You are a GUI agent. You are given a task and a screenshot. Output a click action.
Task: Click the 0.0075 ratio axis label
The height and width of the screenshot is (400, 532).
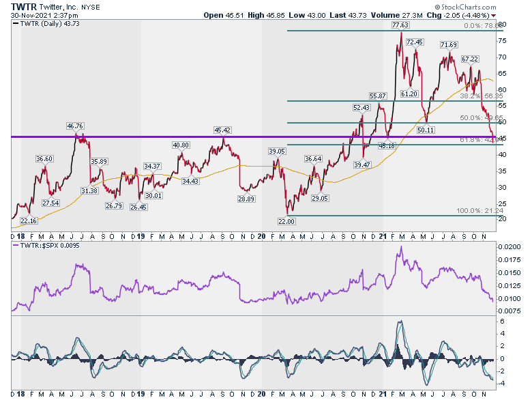(x=509, y=311)
